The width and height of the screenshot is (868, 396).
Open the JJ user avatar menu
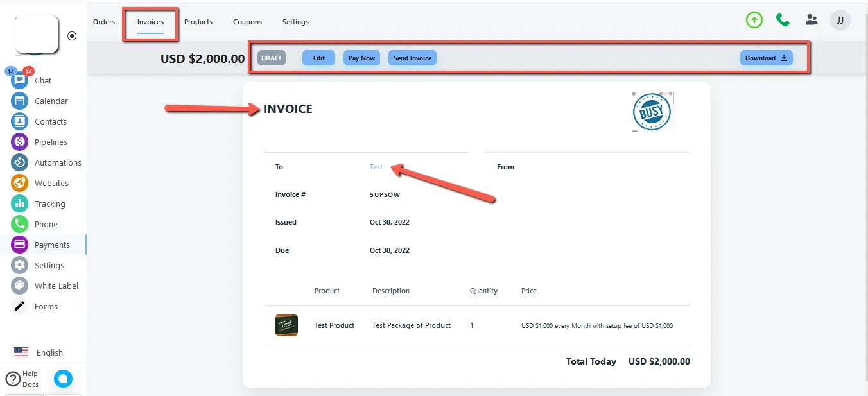(840, 20)
